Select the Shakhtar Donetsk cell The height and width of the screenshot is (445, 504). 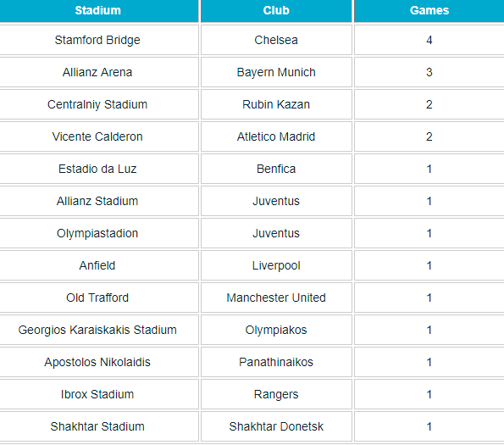pyautogui.click(x=276, y=426)
